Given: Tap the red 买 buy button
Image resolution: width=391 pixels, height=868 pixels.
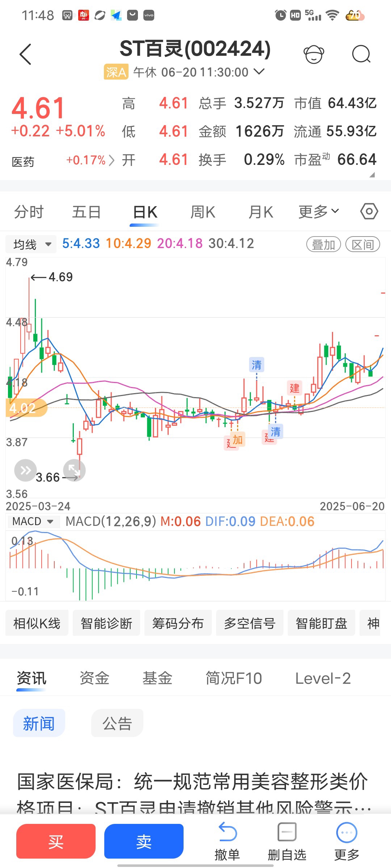Looking at the screenshot, I should pyautogui.click(x=56, y=841).
